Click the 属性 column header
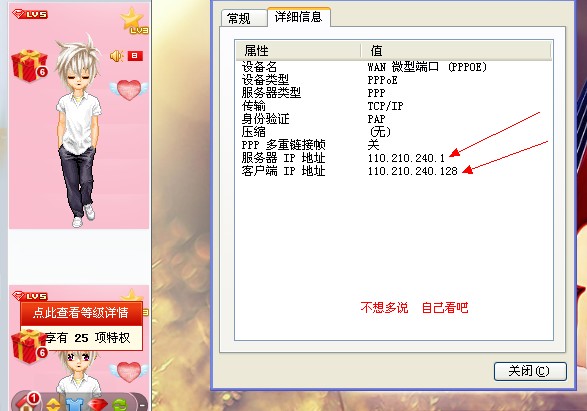 (x=298, y=51)
